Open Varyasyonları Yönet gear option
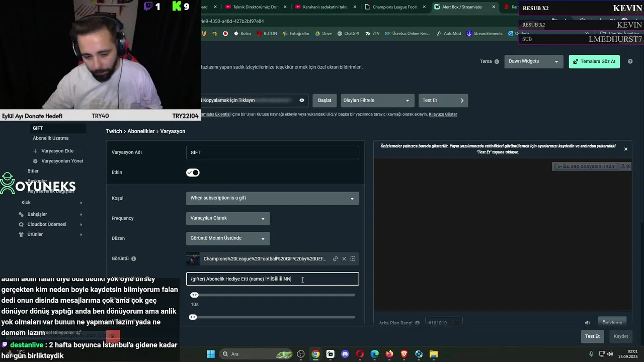 pyautogui.click(x=58, y=161)
